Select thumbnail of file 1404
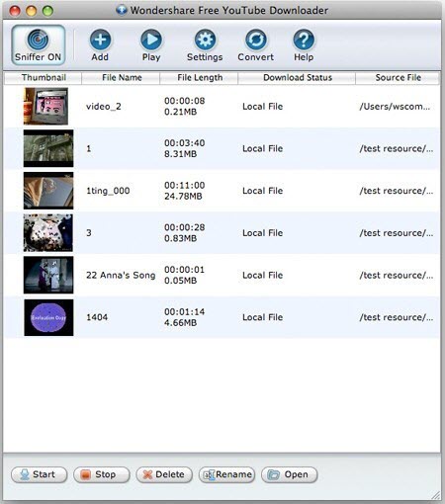 click(48, 317)
